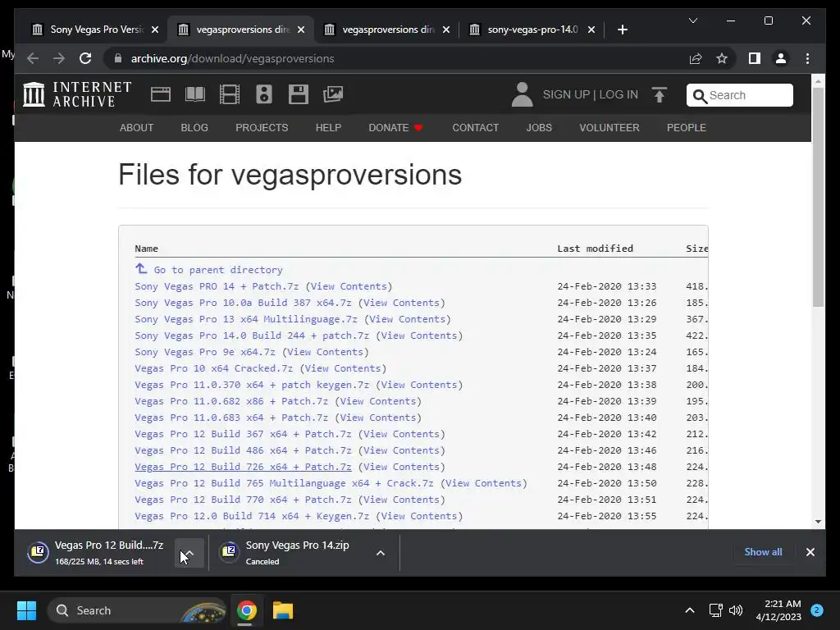Share this page via share icon
The width and height of the screenshot is (840, 630).
[696, 58]
